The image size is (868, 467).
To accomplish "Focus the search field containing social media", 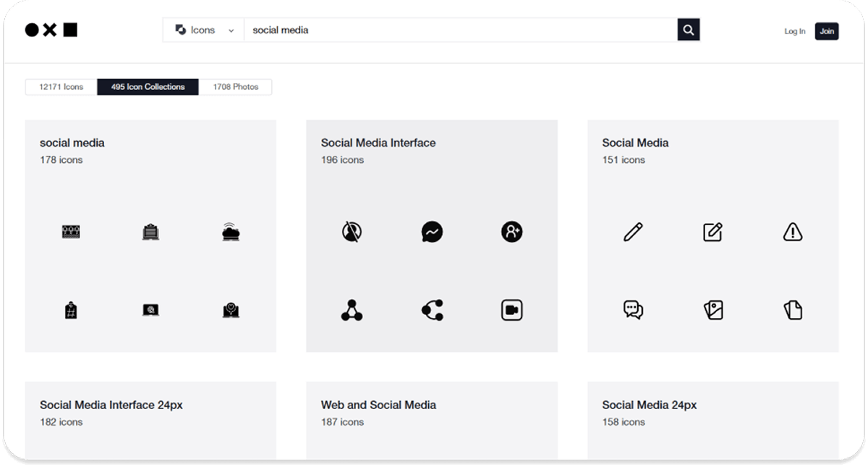I will 460,30.
